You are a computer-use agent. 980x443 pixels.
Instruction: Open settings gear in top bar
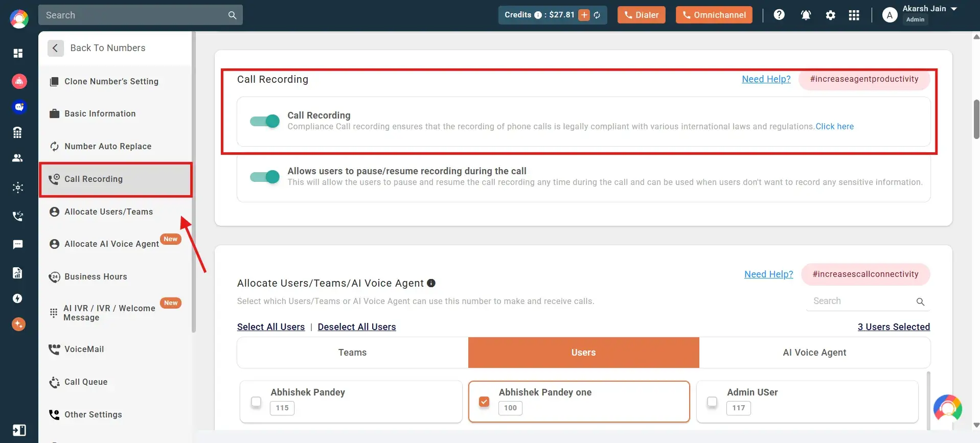coord(831,15)
